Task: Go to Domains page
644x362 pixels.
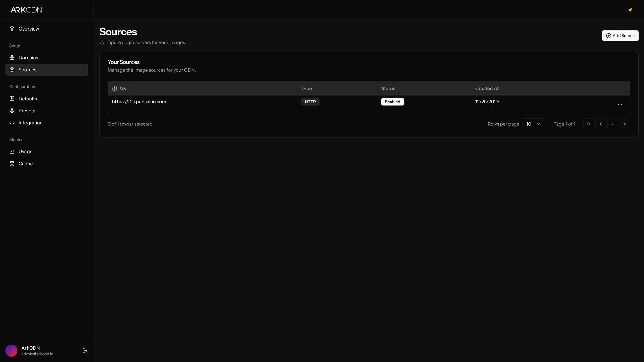Action: (x=47, y=58)
